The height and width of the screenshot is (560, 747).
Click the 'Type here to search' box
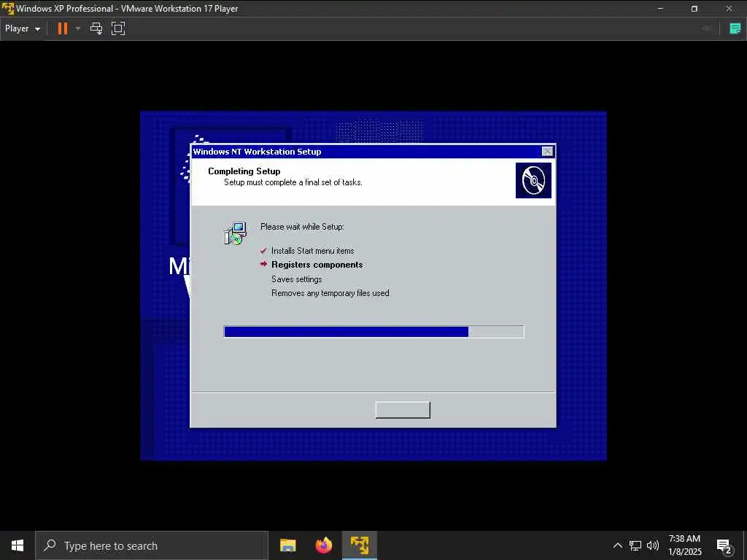[152, 545]
